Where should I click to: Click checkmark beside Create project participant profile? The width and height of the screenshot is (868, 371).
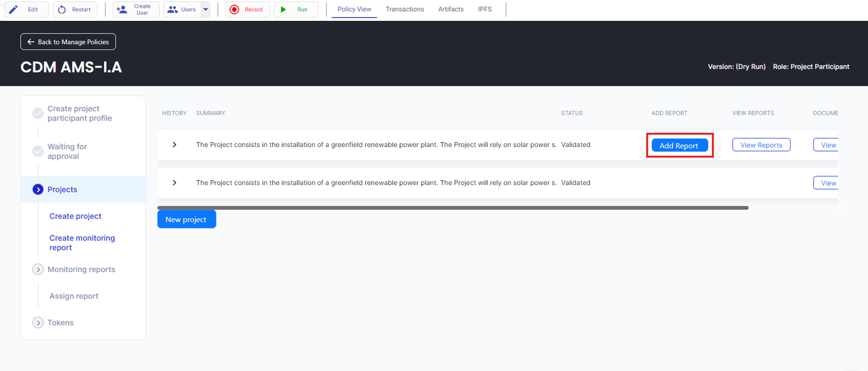(x=38, y=113)
